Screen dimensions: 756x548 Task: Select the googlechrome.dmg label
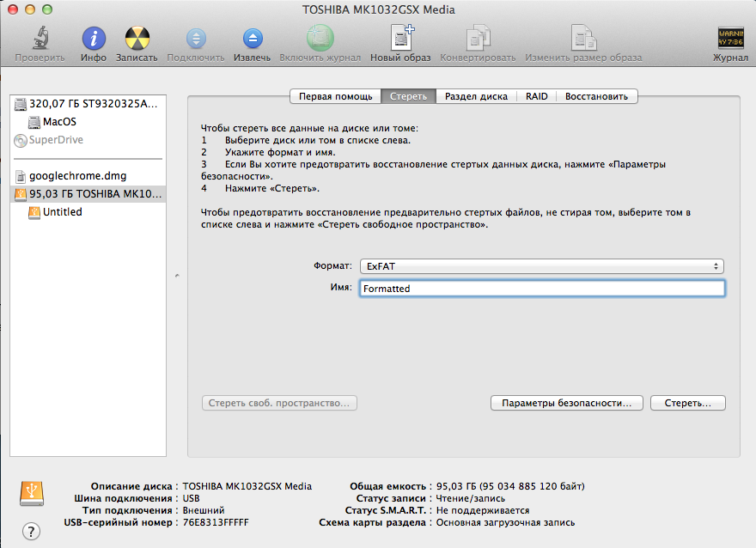tap(77, 176)
